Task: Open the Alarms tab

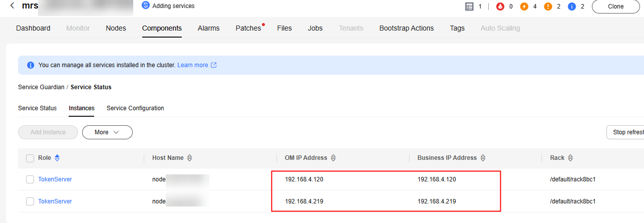Action: point(208,28)
